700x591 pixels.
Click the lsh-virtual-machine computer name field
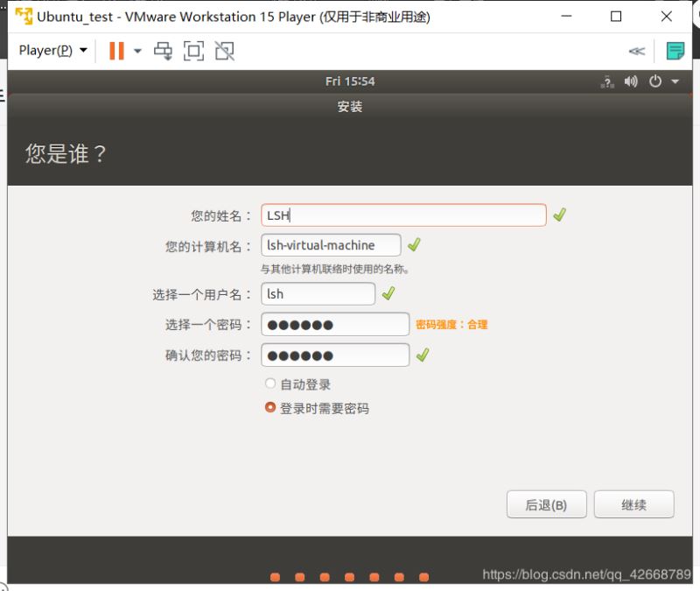[330, 245]
